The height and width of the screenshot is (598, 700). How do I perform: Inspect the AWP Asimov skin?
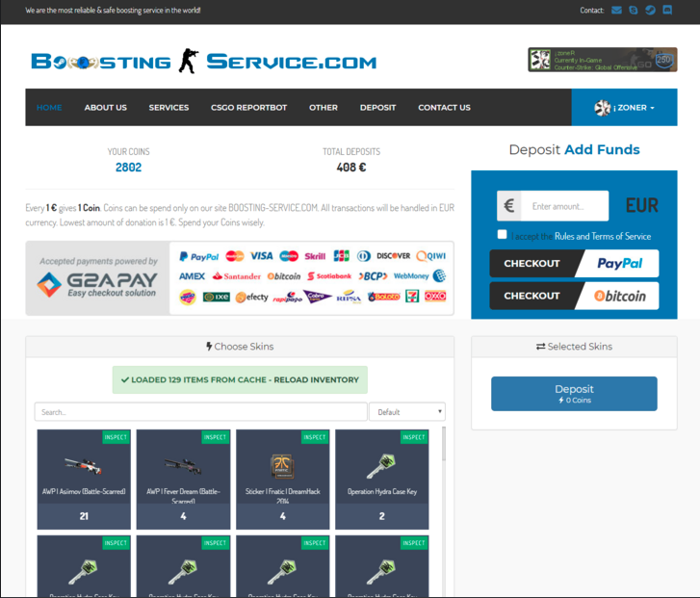[117, 437]
